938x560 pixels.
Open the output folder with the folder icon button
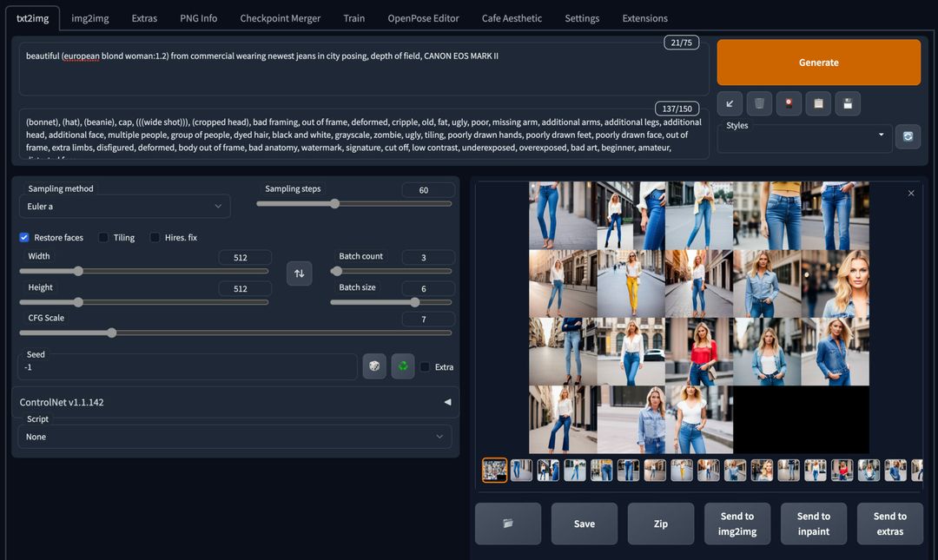pos(508,524)
